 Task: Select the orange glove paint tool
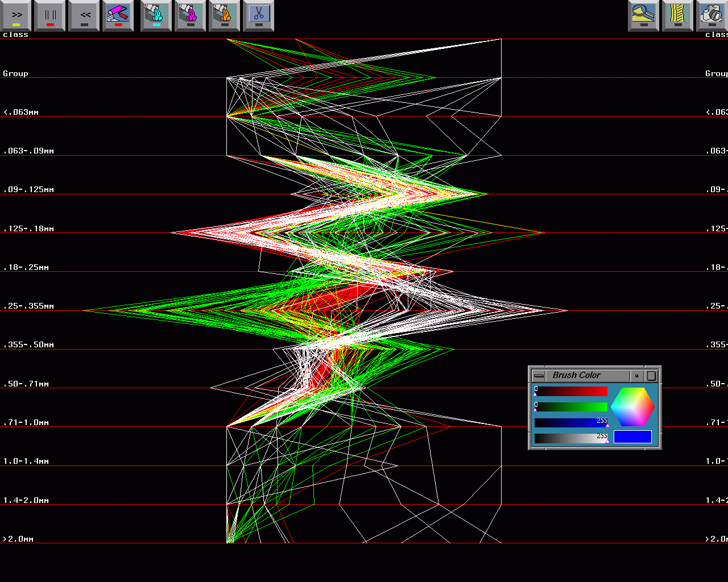click(x=225, y=15)
